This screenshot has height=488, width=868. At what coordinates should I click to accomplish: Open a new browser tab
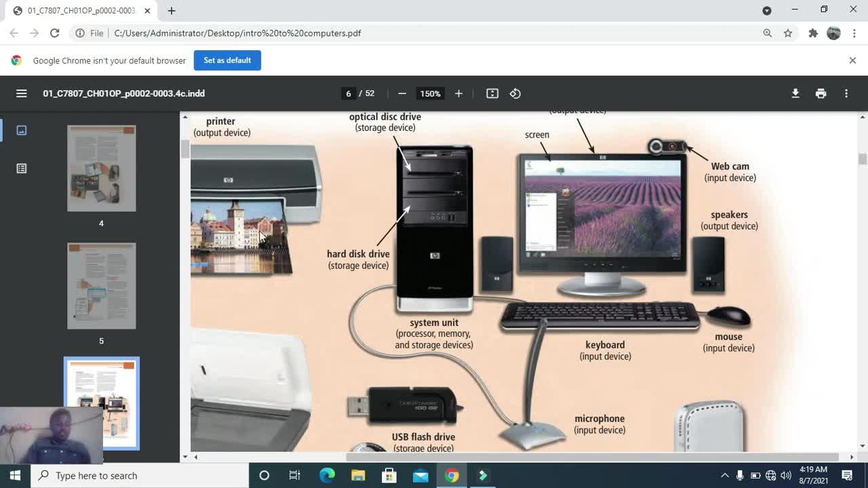pos(172,11)
